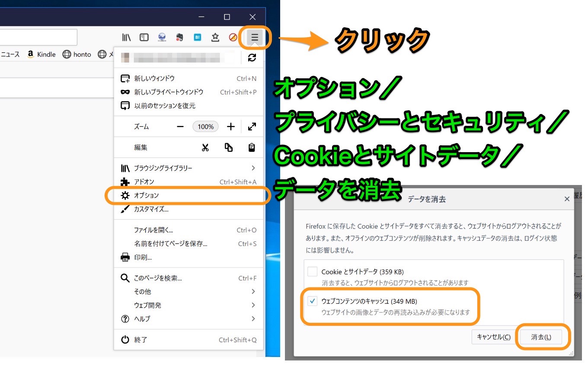Open the honto bookmark
This screenshot has width=588, height=389.
pos(77,54)
